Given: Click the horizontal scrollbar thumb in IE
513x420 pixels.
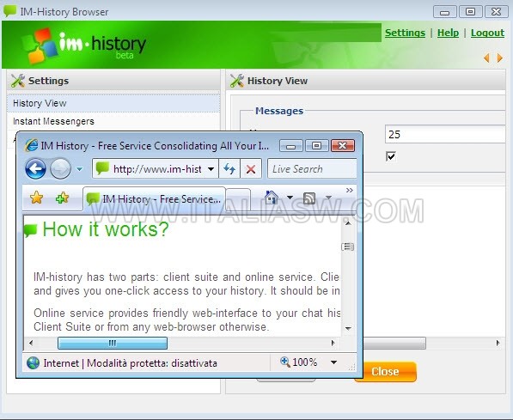Looking at the screenshot, I should pos(113,344).
